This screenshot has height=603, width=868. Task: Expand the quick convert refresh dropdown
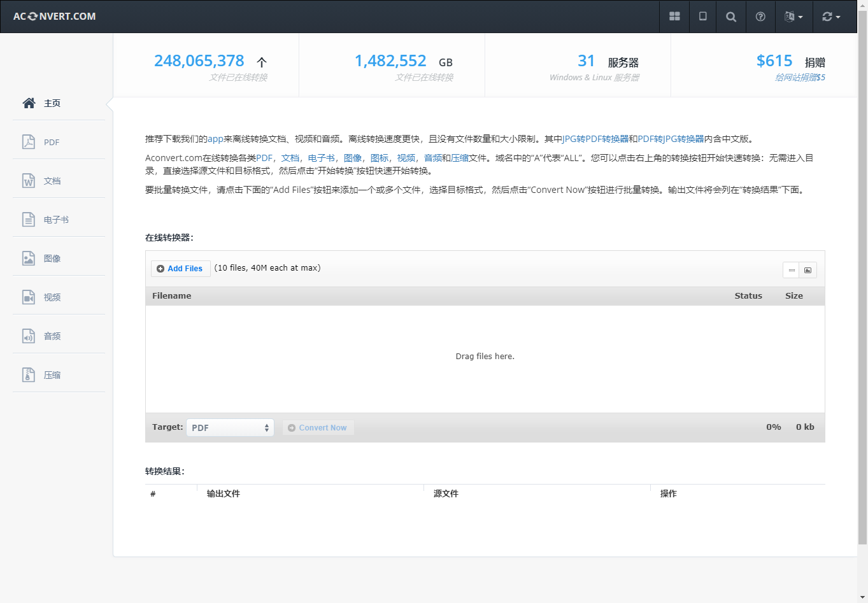[831, 17]
